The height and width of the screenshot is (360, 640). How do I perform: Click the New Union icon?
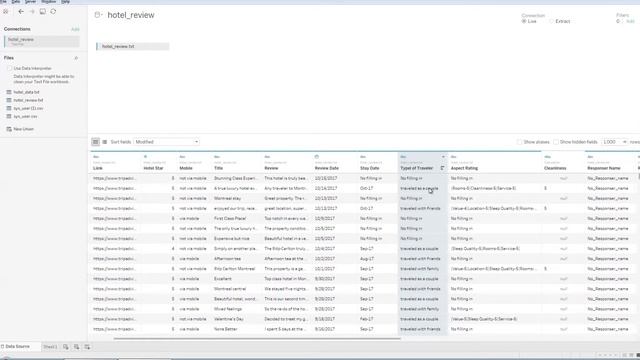[x=9, y=129]
